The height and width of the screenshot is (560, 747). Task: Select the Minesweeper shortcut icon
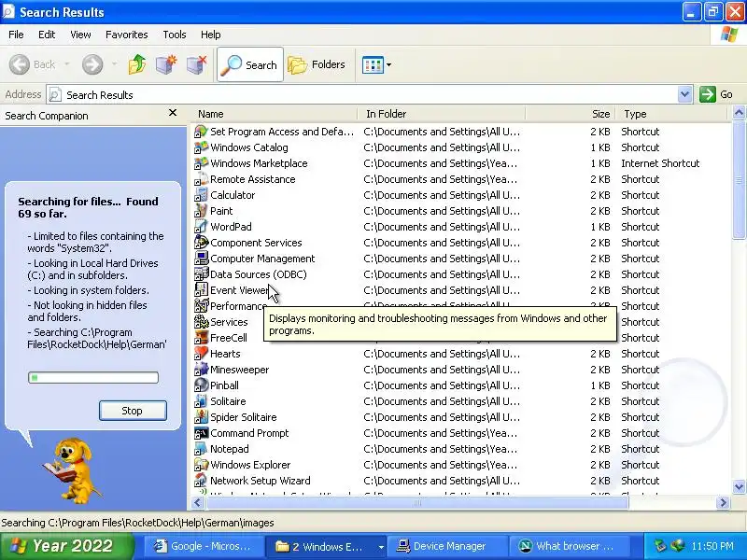pyautogui.click(x=201, y=370)
